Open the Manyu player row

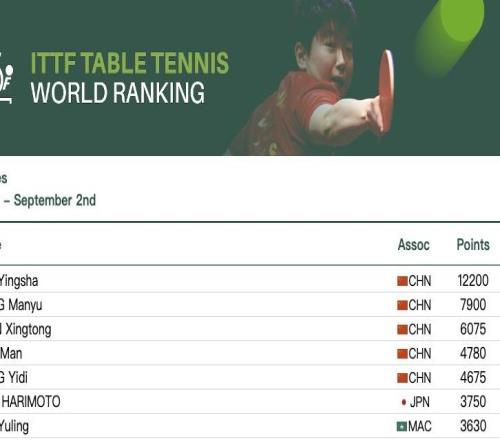coord(250,305)
